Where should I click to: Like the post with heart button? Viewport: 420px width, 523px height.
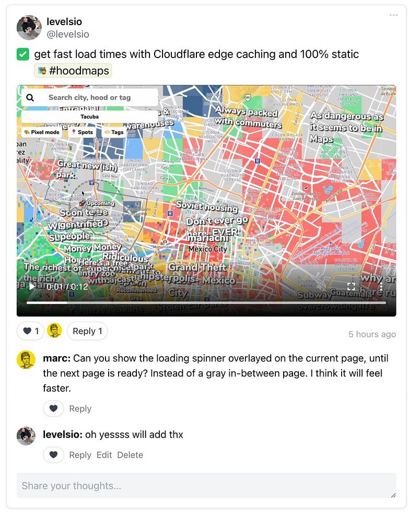coord(31,331)
